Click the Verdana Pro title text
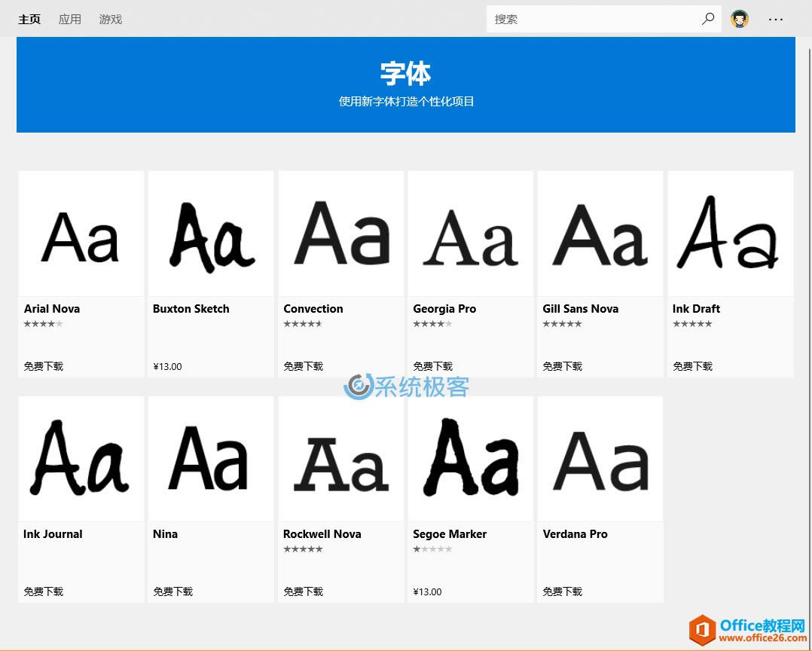The height and width of the screenshot is (651, 812). (x=575, y=534)
